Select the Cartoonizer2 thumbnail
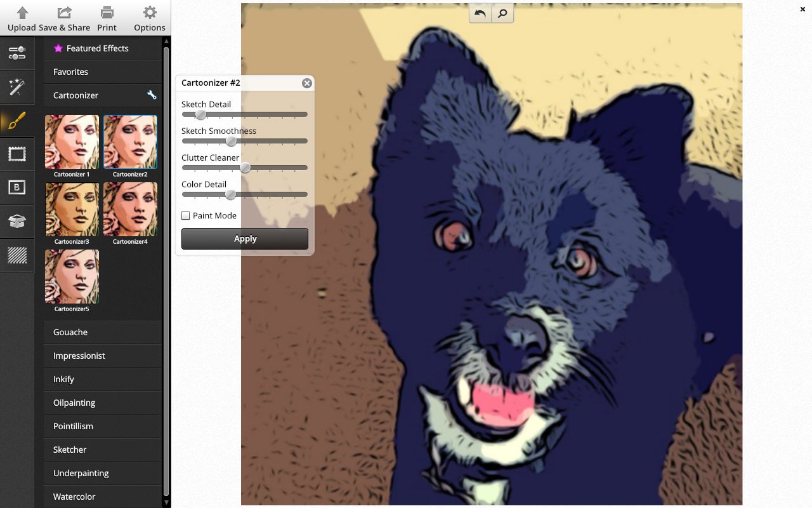The width and height of the screenshot is (812, 508). tap(130, 142)
